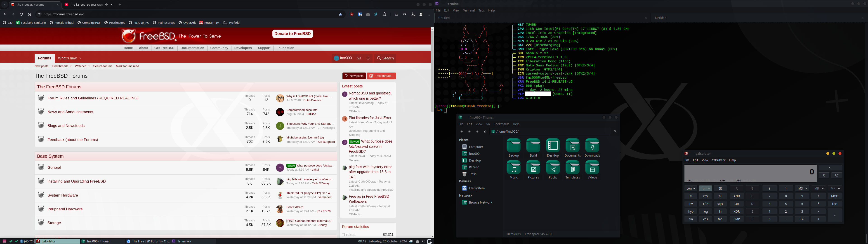Expand the M+ dropdown in galculator
The image size is (868, 244).
[835, 188]
